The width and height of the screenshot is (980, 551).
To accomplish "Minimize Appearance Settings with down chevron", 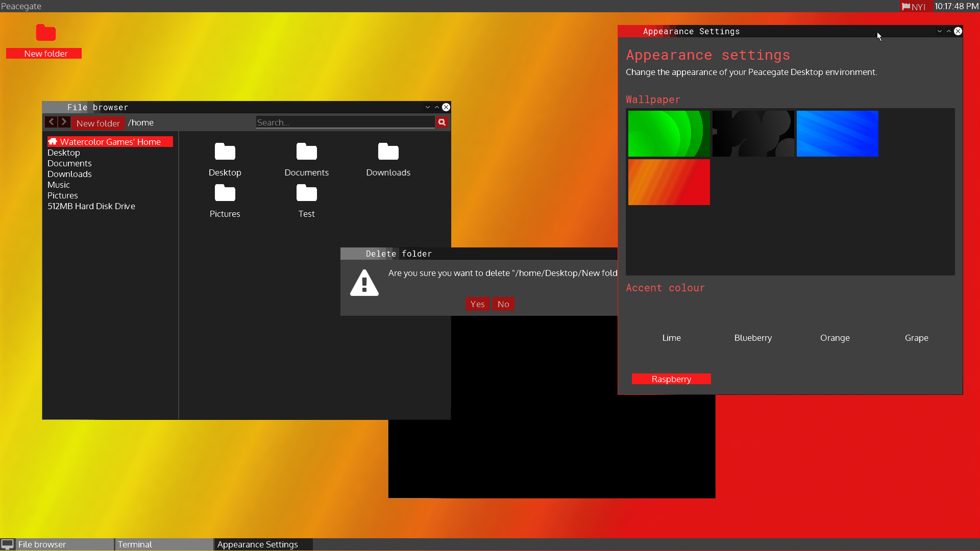I will pyautogui.click(x=940, y=31).
